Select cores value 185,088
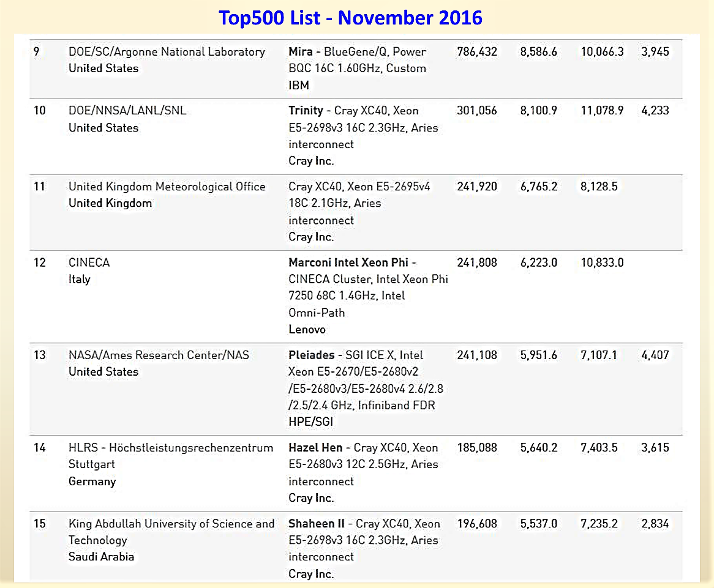Image resolution: width=714 pixels, height=588 pixels. (477, 447)
